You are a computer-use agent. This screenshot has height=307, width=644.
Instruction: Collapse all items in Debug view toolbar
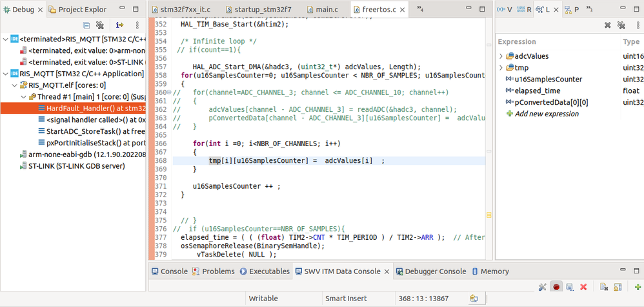pyautogui.click(x=86, y=25)
